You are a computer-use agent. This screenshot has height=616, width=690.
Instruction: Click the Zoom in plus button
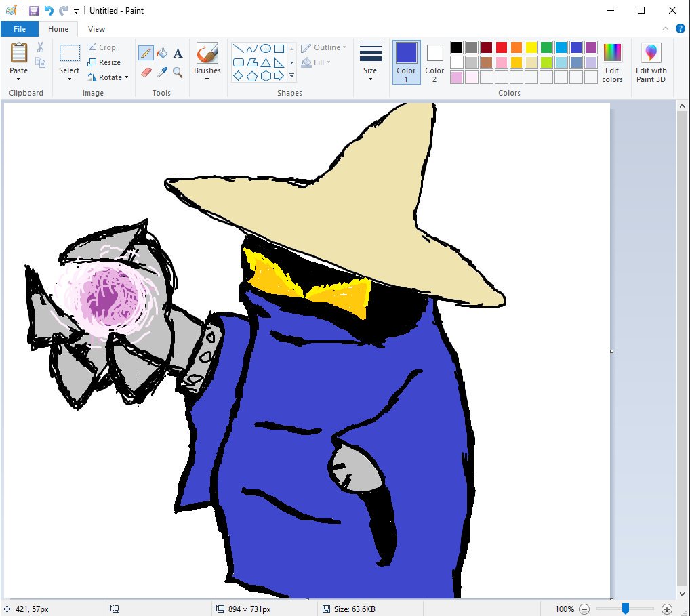[667, 609]
